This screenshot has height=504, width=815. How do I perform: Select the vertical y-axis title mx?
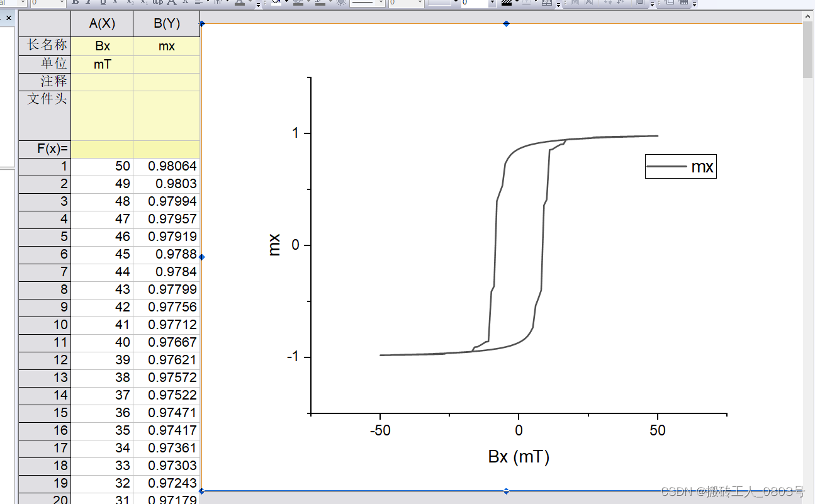coord(274,245)
